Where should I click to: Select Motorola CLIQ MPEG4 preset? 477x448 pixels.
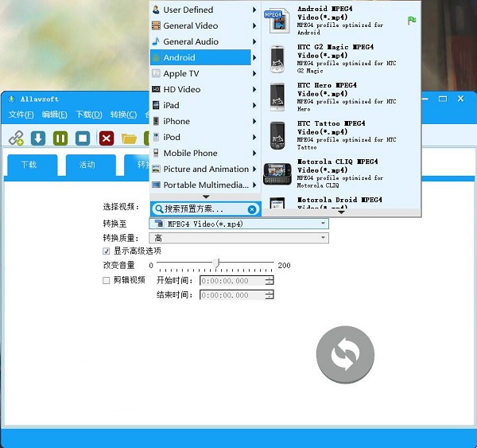341,173
